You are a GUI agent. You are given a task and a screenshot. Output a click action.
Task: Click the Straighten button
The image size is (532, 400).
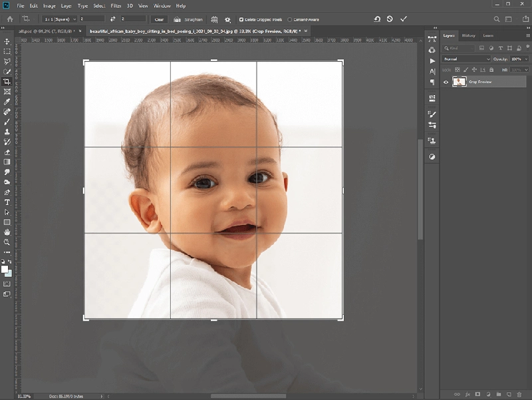point(188,19)
